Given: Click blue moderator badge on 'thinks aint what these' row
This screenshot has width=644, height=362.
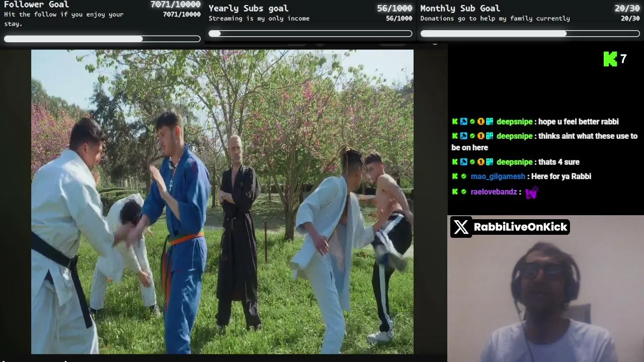Looking at the screenshot, I should coord(463,136).
